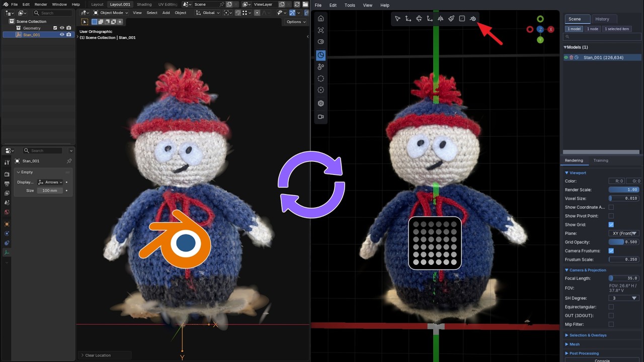
Task: Open the Tools menu in right app
Action: tap(350, 5)
